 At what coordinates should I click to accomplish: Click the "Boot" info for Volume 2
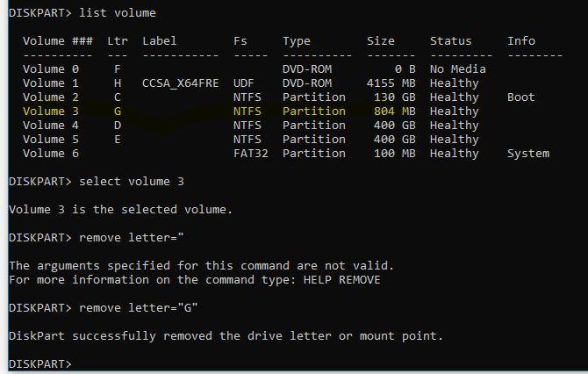coord(520,97)
